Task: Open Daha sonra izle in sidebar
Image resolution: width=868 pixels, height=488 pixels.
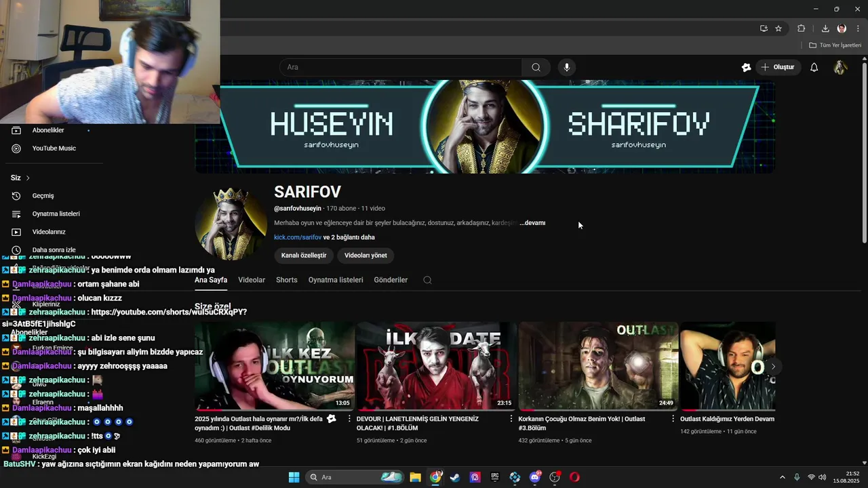Action: [54, 250]
